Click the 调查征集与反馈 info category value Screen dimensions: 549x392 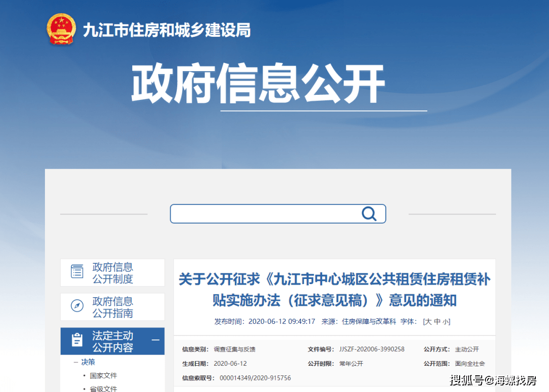pyautogui.click(x=234, y=349)
